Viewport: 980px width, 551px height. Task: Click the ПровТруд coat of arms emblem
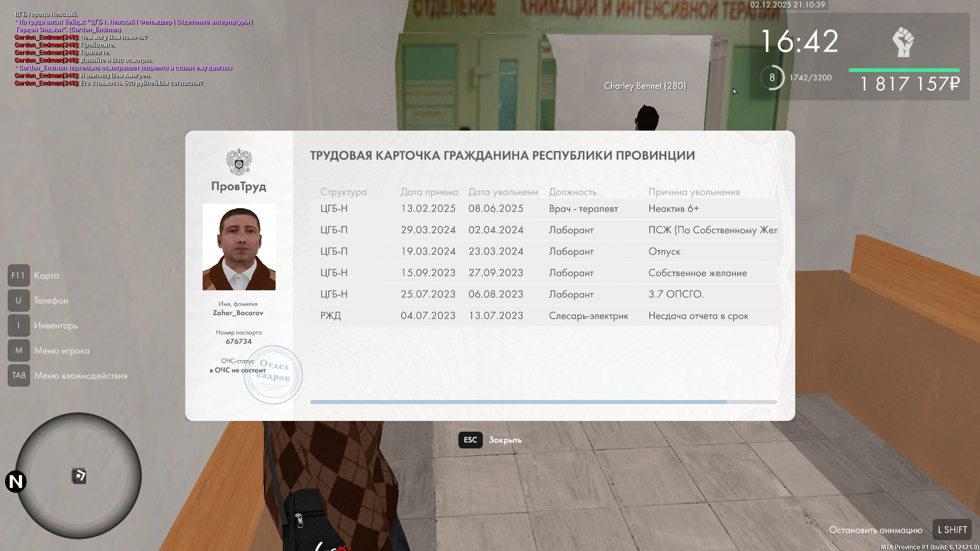[239, 162]
